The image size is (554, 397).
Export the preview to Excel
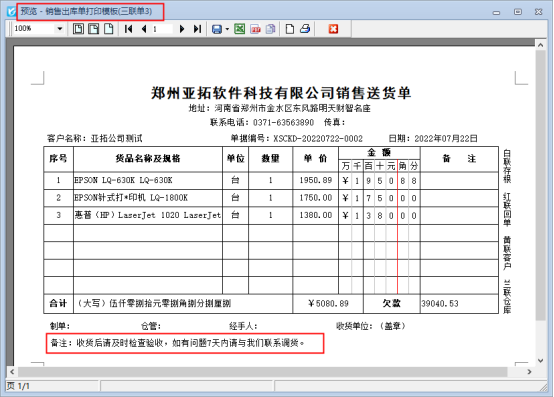coord(240,29)
